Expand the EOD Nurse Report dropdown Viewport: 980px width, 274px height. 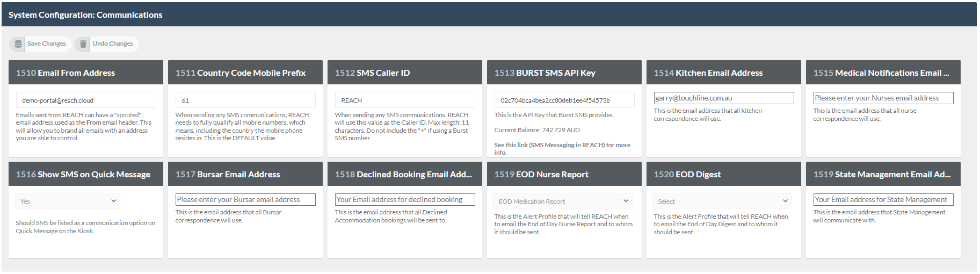coord(562,201)
